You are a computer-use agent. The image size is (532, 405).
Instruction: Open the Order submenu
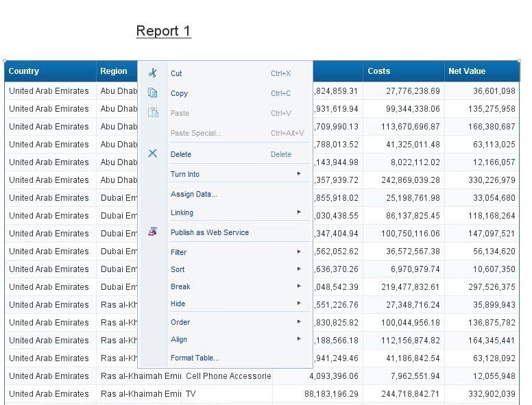(x=180, y=322)
